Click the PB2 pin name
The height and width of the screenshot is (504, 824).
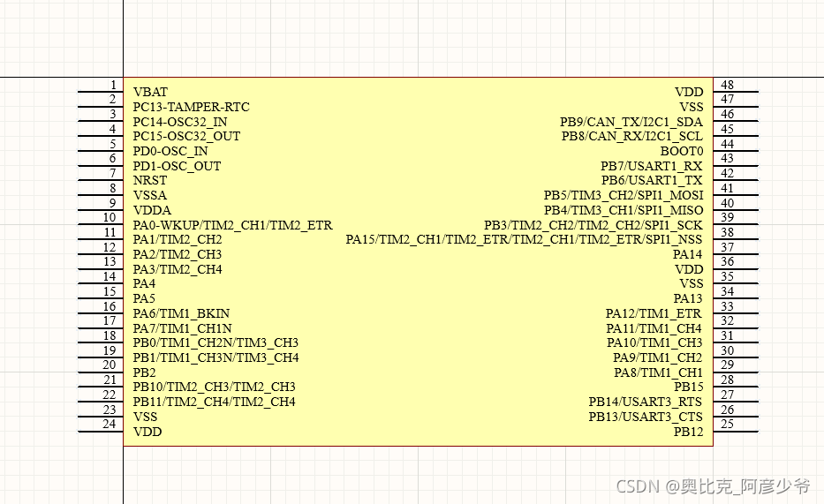pyautogui.click(x=145, y=372)
